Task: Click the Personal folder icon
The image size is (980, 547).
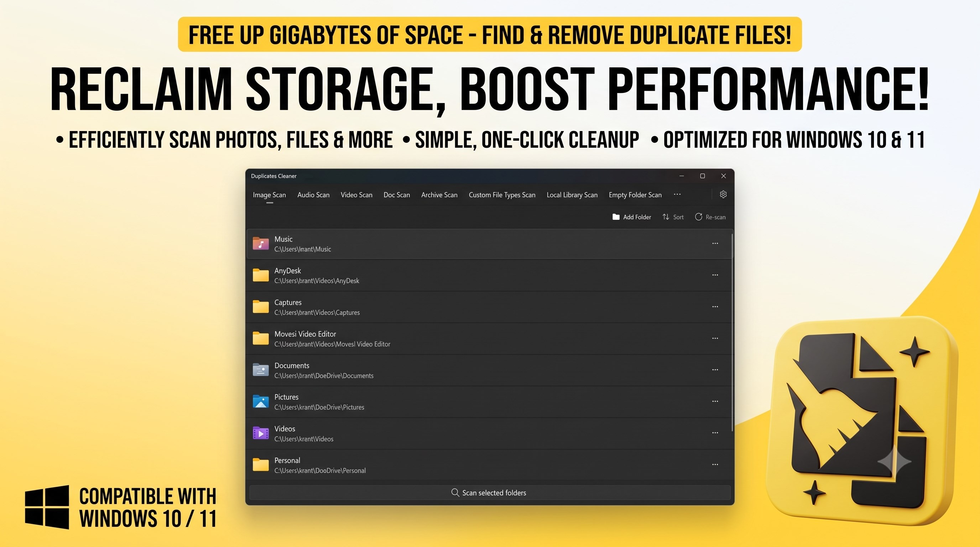Action: [x=261, y=464]
